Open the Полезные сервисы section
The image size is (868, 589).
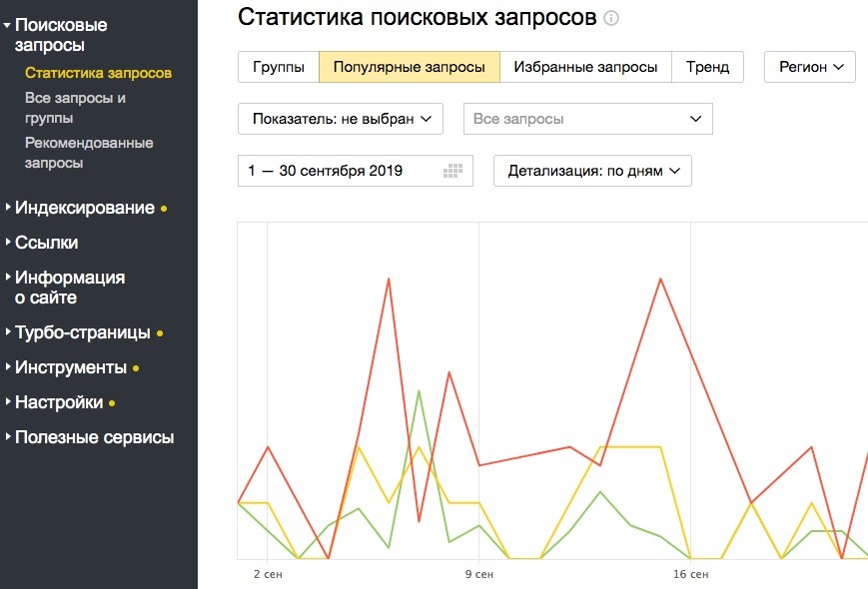pos(96,437)
